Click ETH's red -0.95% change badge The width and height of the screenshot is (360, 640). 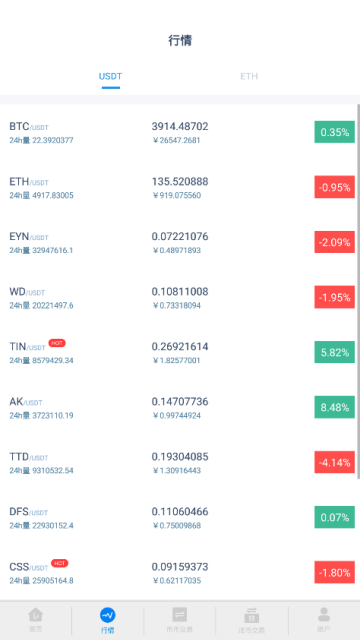pos(334,187)
